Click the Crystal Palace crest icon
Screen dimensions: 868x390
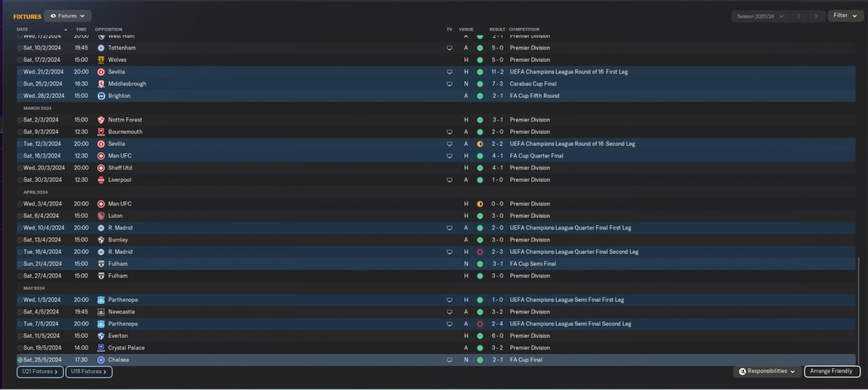point(101,348)
